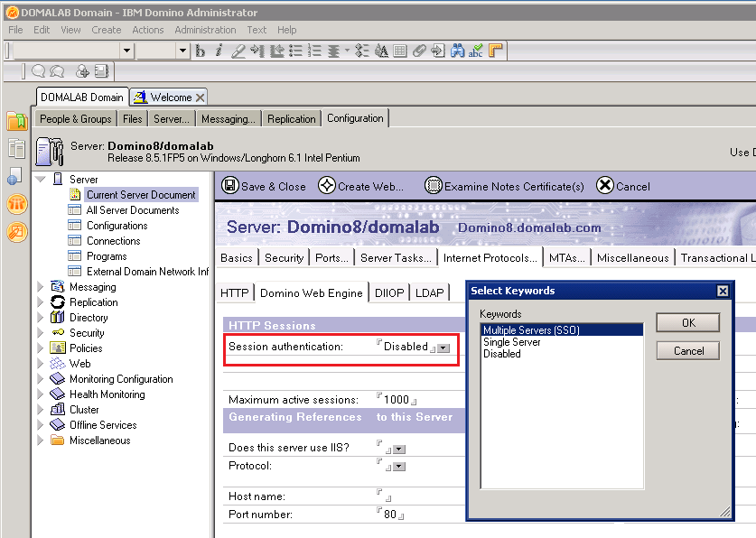Image resolution: width=756 pixels, height=538 pixels.
Task: Expand the Directory tree node
Action: click(x=41, y=318)
